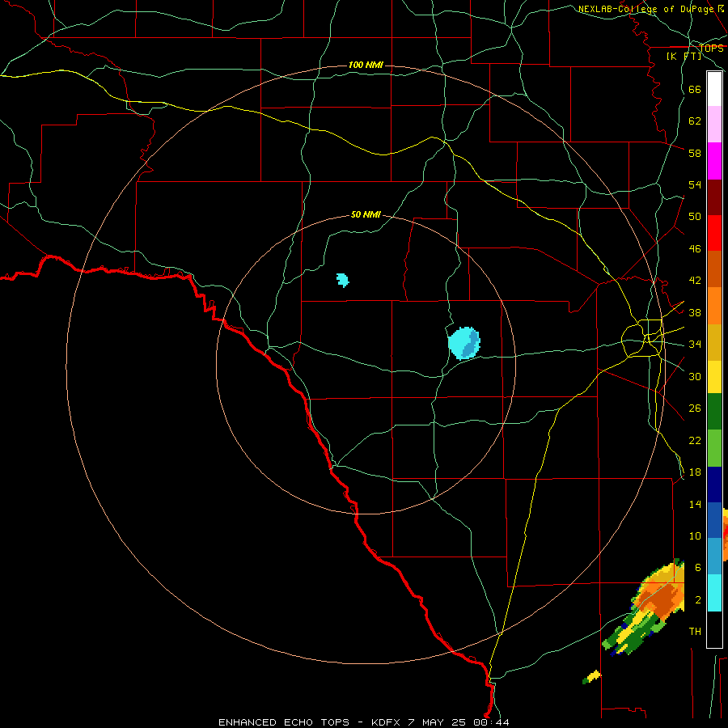The image size is (728, 728).
Task: Click the '58' legend value
Action: [695, 153]
